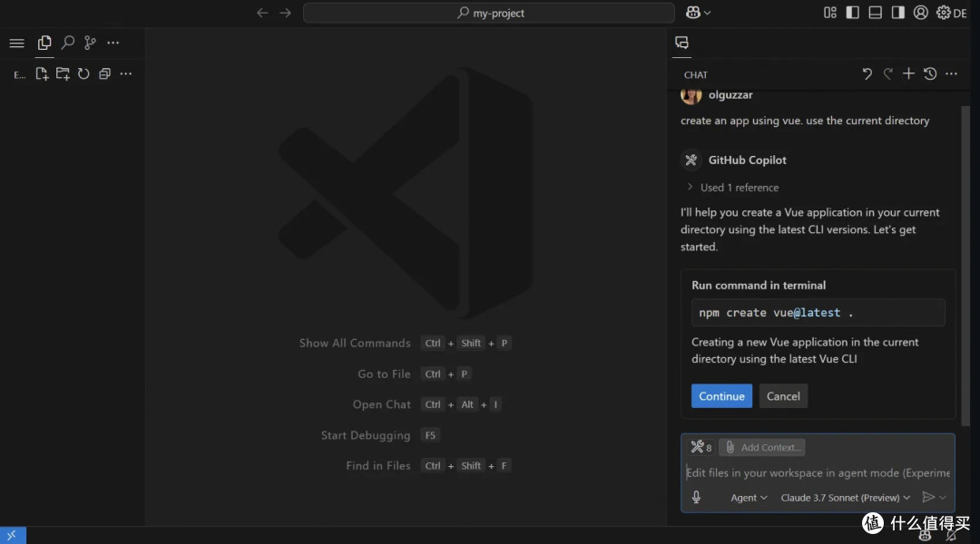Go forward in navigation history
This screenshot has height=544, width=980.
pyautogui.click(x=285, y=13)
